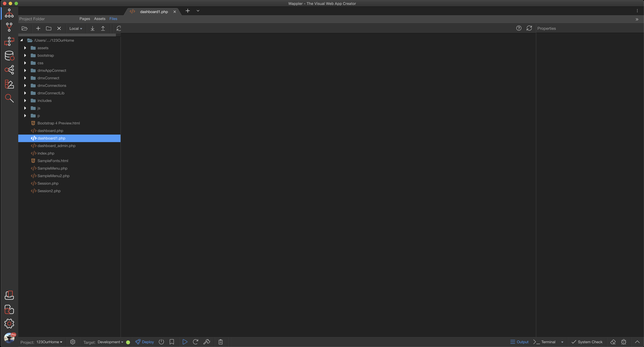
Task: Run the project with play icon
Action: (x=185, y=342)
